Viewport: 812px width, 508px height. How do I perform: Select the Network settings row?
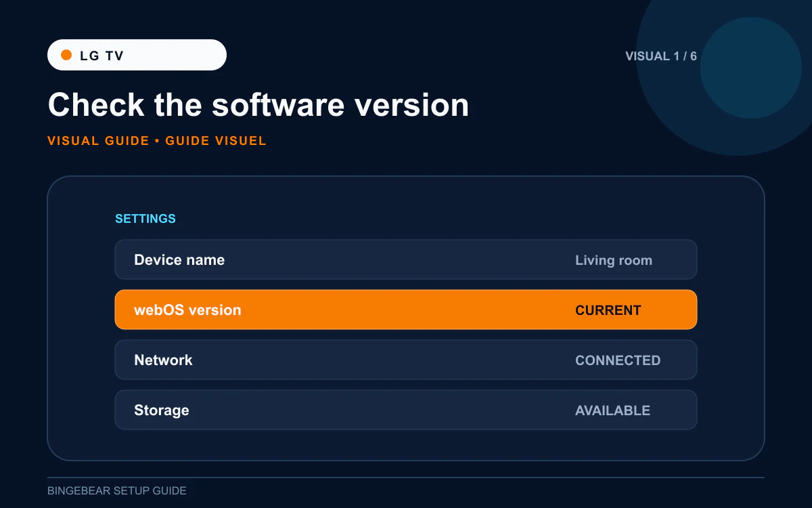tap(406, 360)
